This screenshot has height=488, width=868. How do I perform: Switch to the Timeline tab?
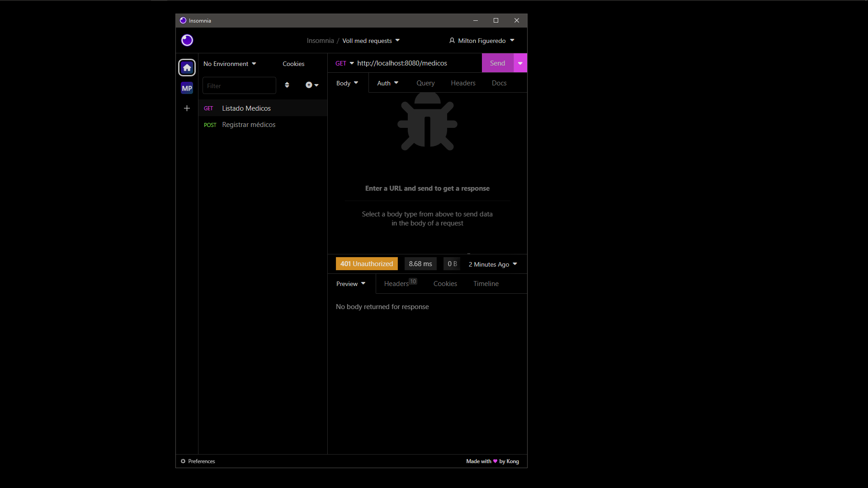486,284
